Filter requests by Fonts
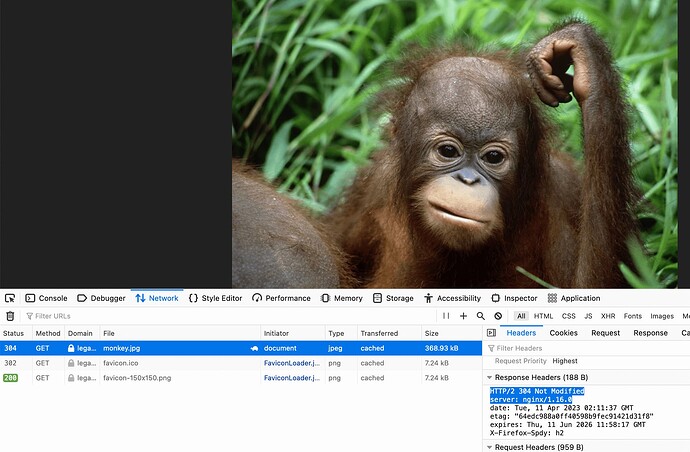Image resolution: width=690 pixels, height=452 pixels. point(633,316)
